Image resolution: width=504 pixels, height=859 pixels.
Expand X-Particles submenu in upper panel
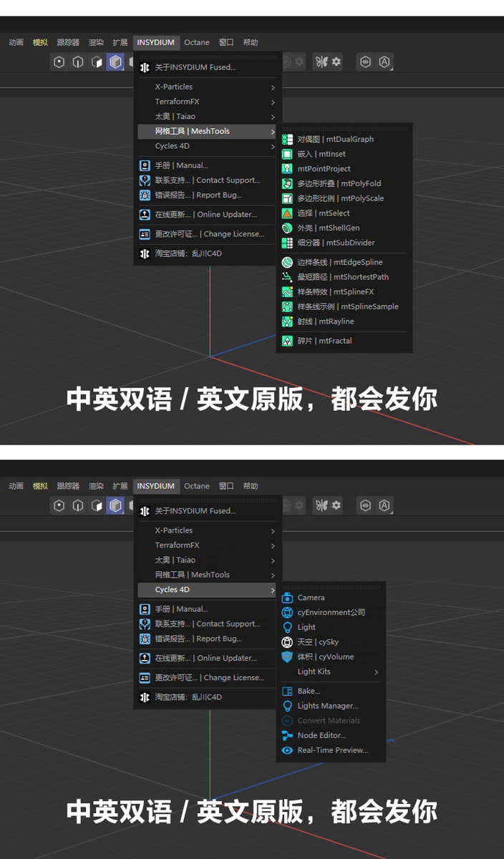click(208, 87)
